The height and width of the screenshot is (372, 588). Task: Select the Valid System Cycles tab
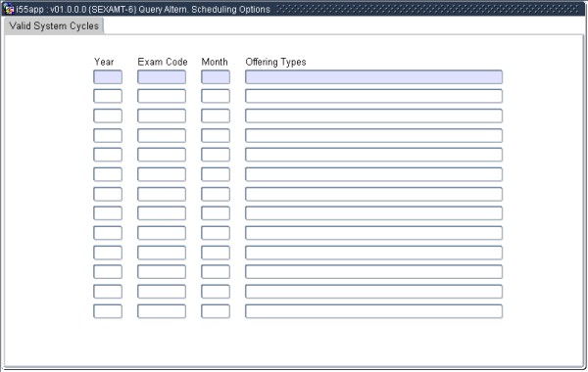coord(54,25)
